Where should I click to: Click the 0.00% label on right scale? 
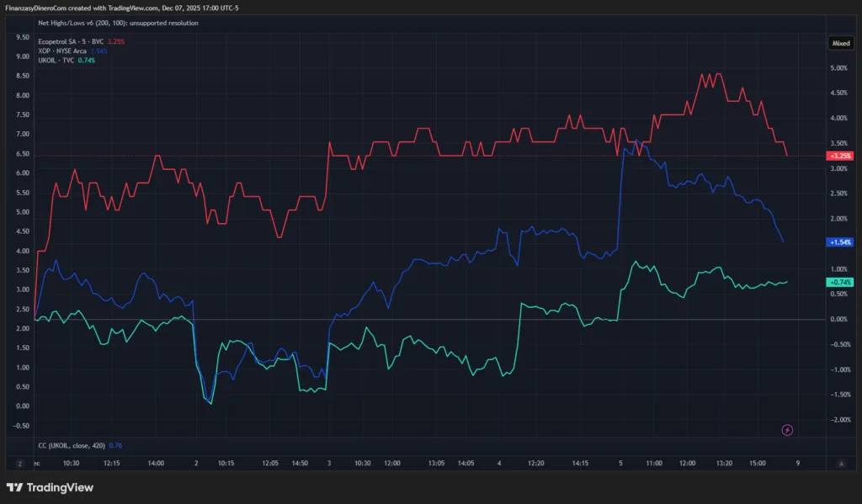[838, 320]
